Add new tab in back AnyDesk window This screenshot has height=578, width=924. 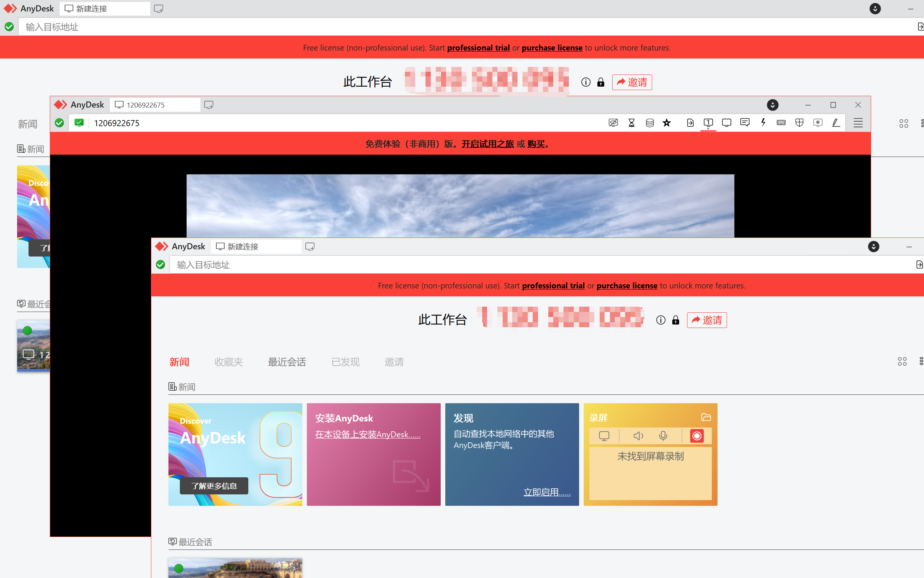[x=158, y=8]
